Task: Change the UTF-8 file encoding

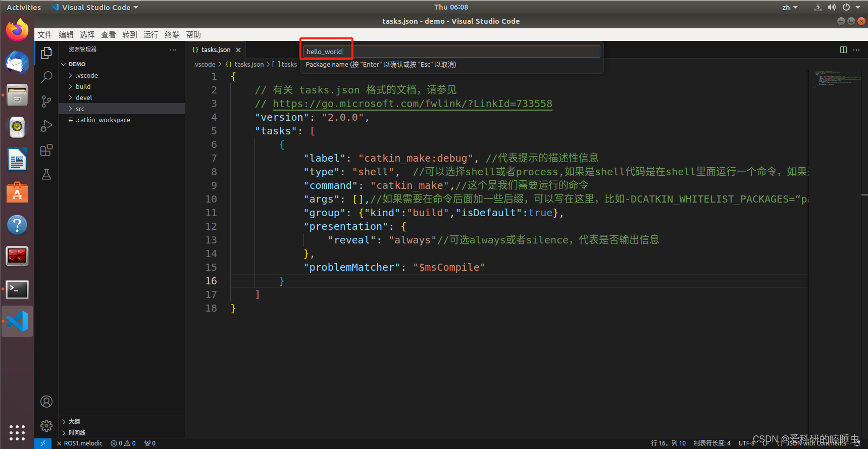Action: click(746, 443)
